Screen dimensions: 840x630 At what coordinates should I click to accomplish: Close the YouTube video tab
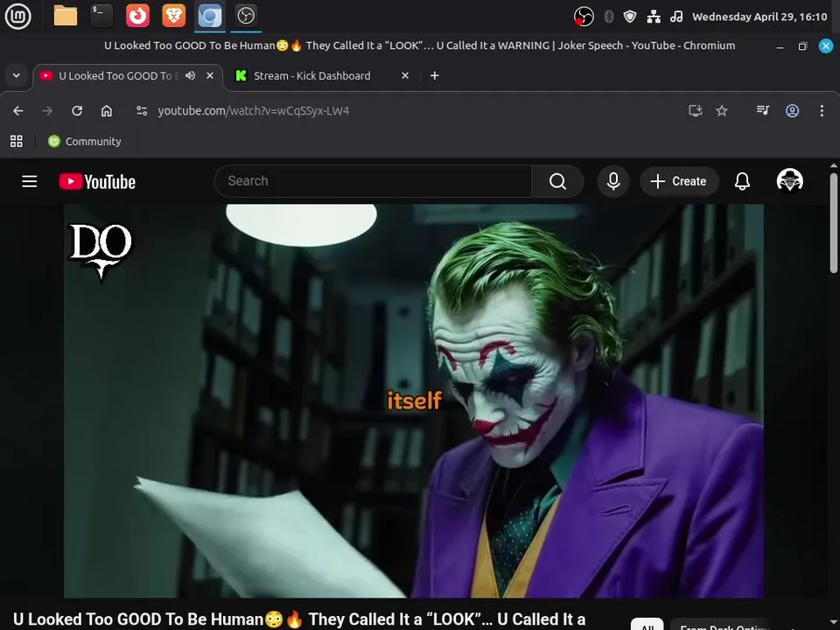[210, 75]
